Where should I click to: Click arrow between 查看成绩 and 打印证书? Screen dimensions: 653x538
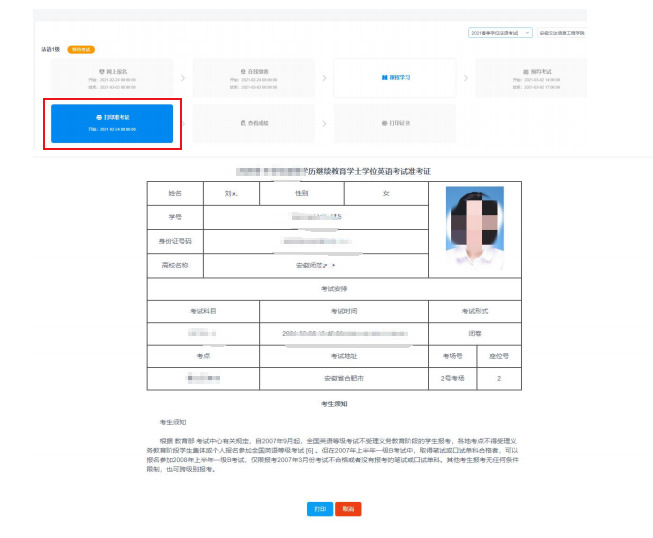[324, 123]
